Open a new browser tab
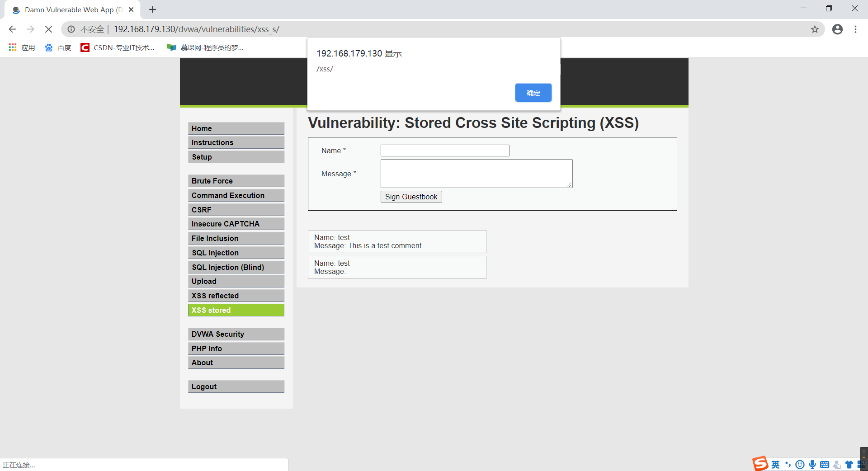Screen dimensions: 868x471 [152, 9]
